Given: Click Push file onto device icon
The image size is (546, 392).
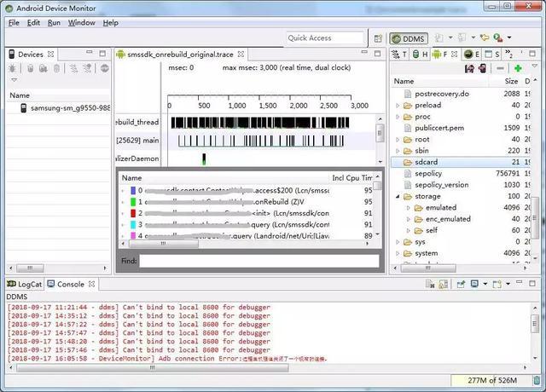Looking at the screenshot, I should point(483,68).
